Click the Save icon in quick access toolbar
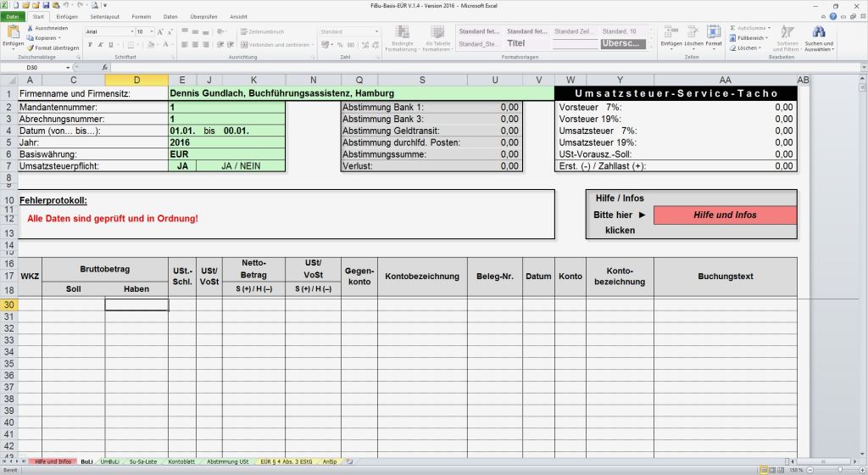868x475 pixels. click(x=46, y=5)
